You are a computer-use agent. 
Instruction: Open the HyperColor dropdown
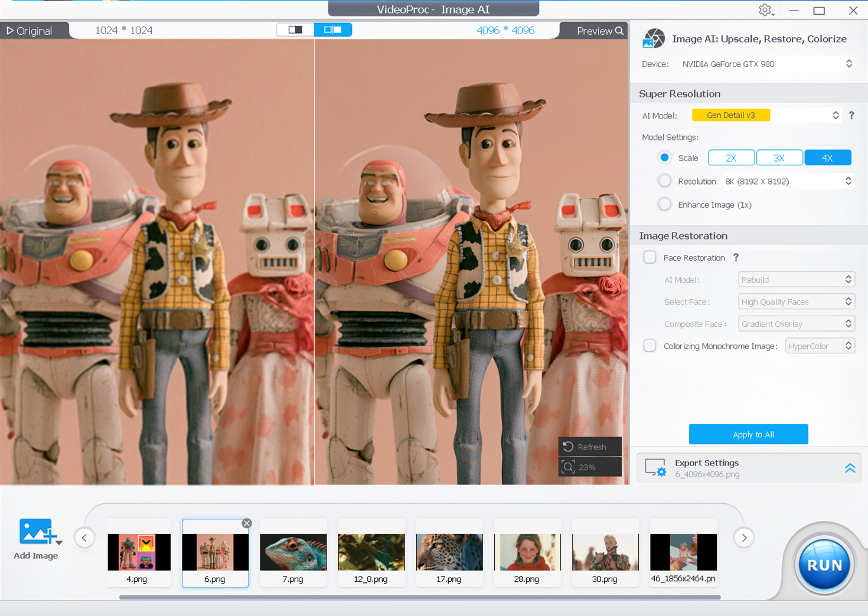(820, 346)
